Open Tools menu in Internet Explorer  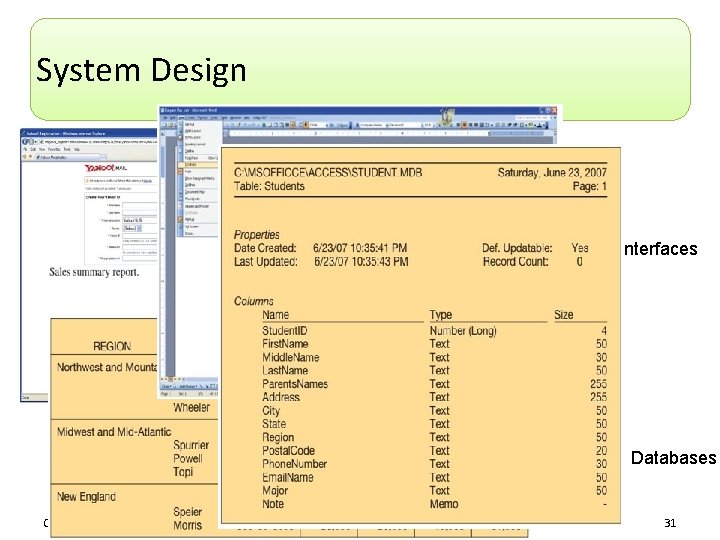68,149
